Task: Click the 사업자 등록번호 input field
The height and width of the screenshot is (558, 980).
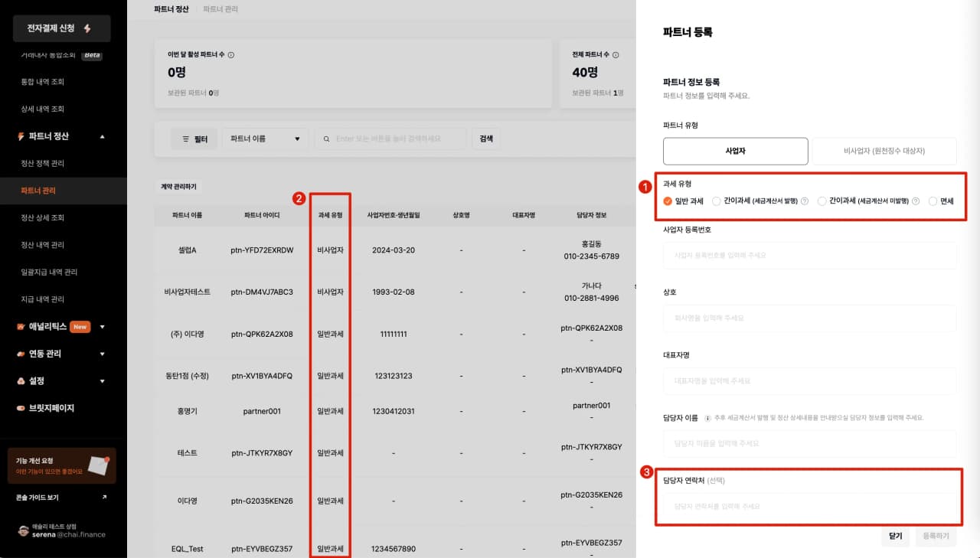Action: tap(809, 255)
